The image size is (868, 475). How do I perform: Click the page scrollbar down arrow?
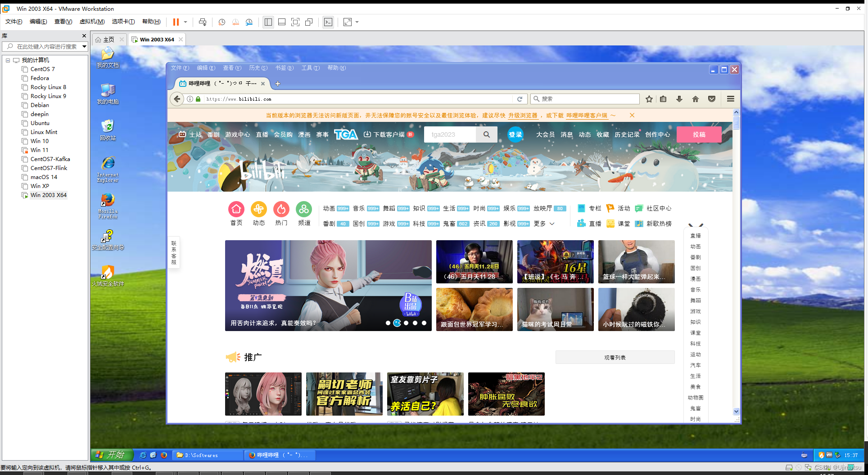736,412
